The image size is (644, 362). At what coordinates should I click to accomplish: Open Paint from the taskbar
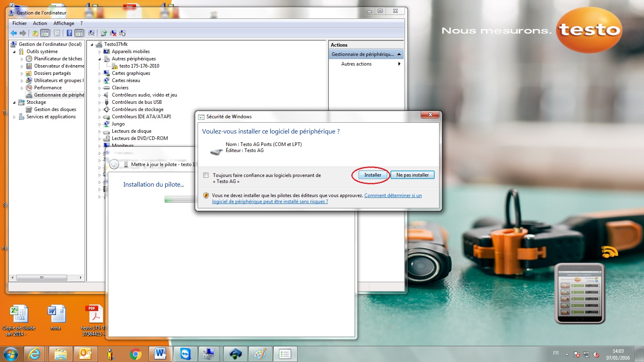[260, 354]
